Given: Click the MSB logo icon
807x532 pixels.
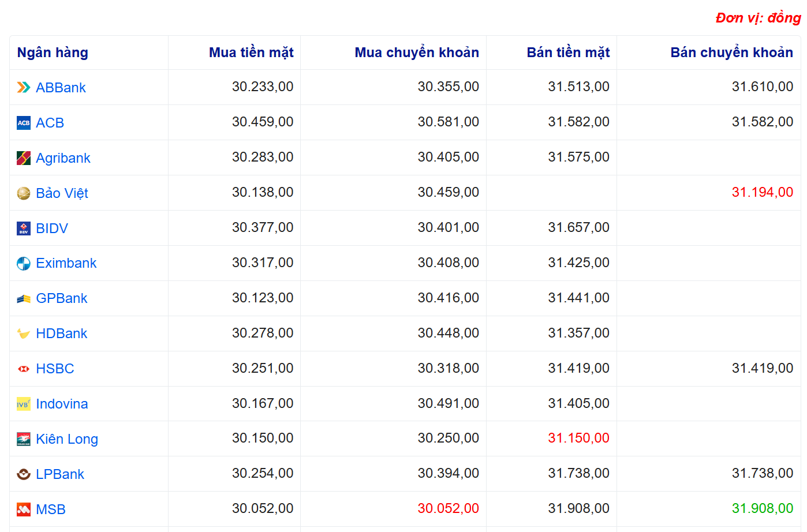Looking at the screenshot, I should (24, 509).
